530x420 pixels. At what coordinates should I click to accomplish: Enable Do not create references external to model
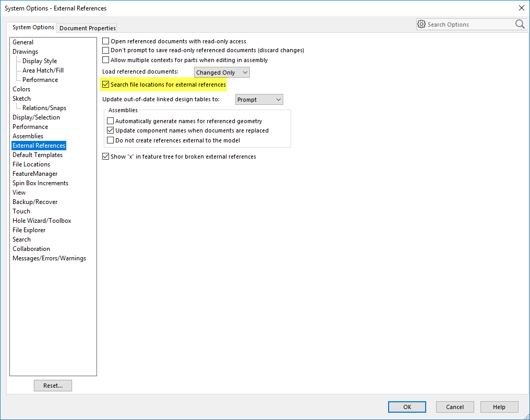click(x=110, y=140)
